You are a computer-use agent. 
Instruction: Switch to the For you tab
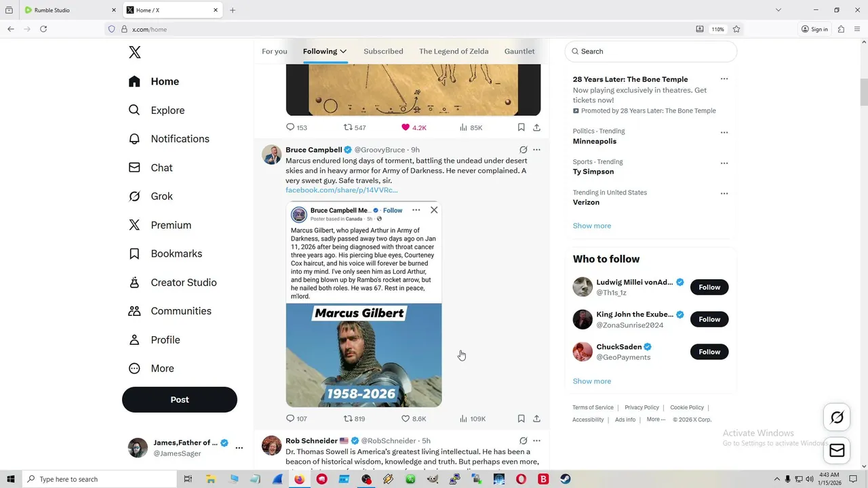click(x=275, y=52)
